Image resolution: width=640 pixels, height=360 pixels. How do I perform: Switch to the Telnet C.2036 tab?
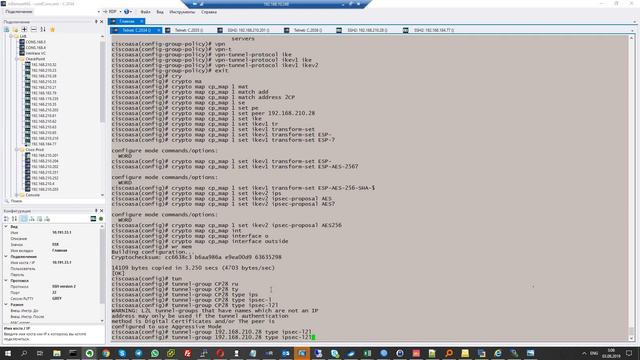coord(308,30)
